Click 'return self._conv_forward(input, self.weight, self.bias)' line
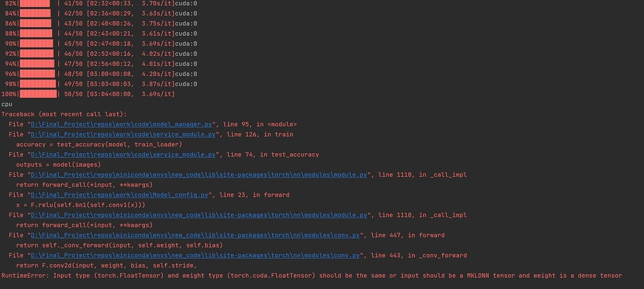 pos(119,245)
